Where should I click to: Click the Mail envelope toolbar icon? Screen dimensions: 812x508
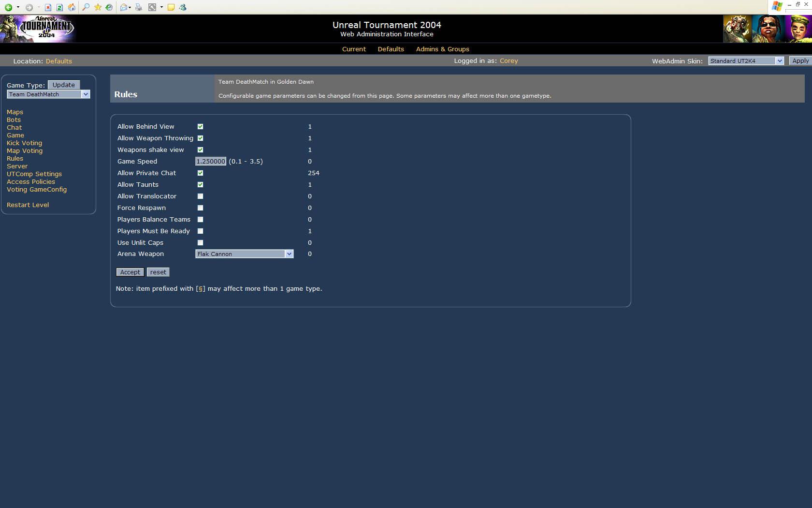tap(124, 7)
